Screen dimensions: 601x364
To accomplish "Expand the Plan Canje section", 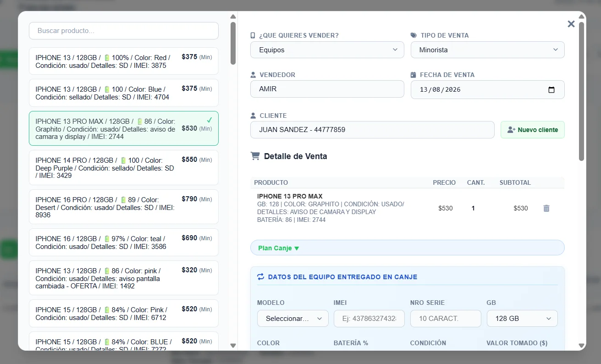I will click(408, 248).
